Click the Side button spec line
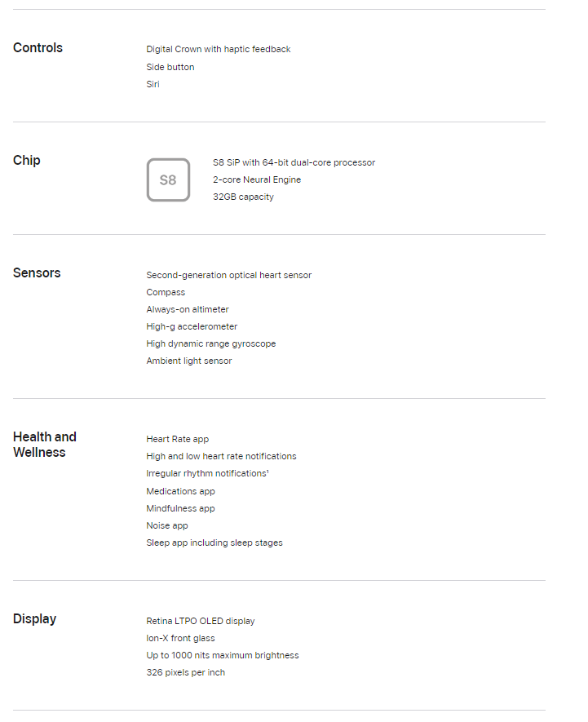 pos(170,67)
